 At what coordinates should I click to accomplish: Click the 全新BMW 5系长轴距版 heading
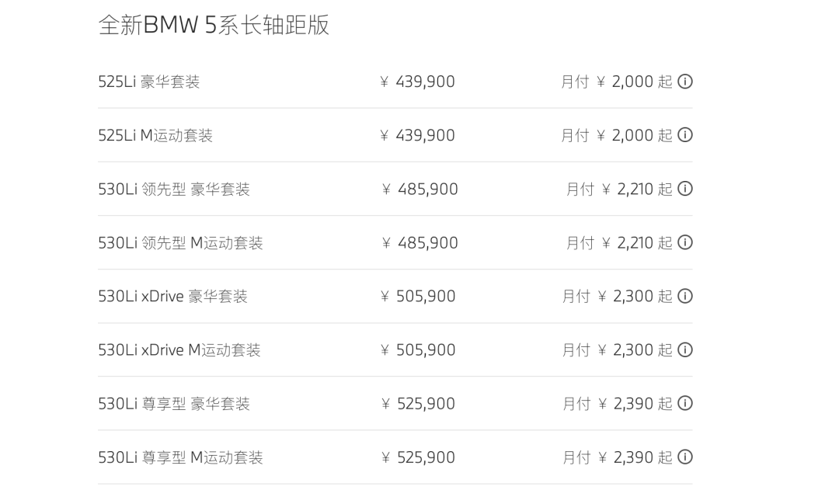click(214, 25)
